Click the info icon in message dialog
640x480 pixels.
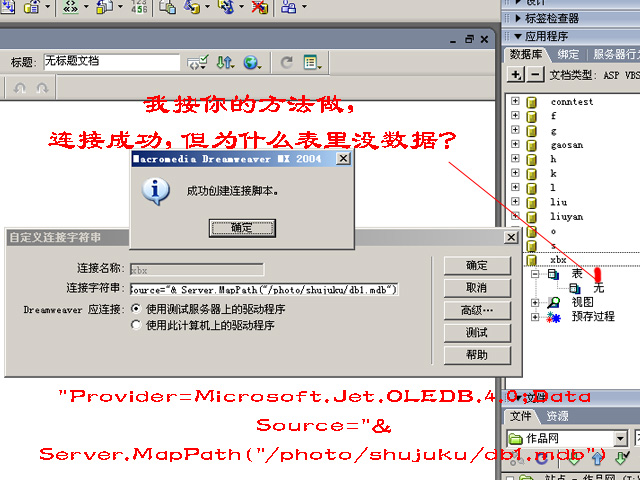click(156, 191)
